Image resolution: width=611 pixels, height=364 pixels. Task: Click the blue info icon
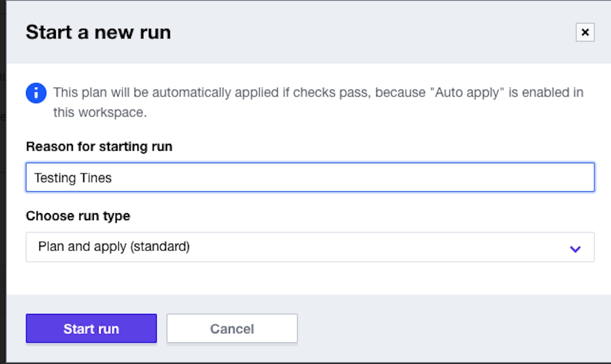tap(36, 93)
